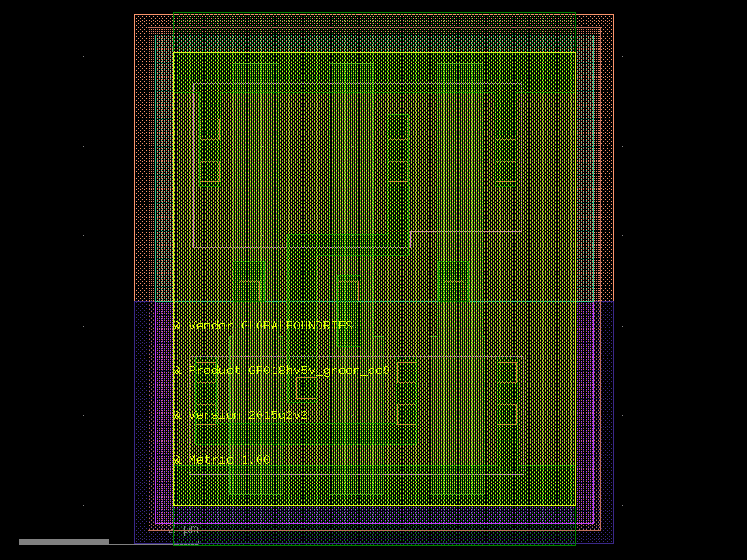Select the "& Metric 1.00" text label

coord(221,460)
